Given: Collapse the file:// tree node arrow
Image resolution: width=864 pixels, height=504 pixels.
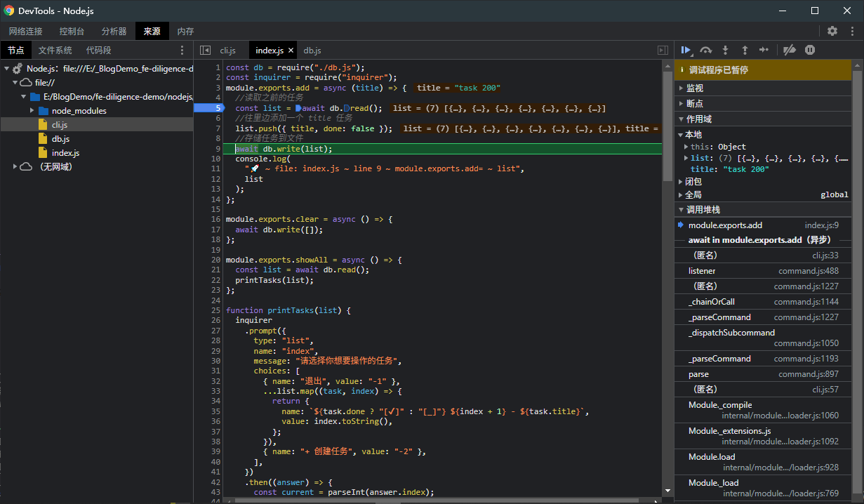Looking at the screenshot, I should pos(15,83).
